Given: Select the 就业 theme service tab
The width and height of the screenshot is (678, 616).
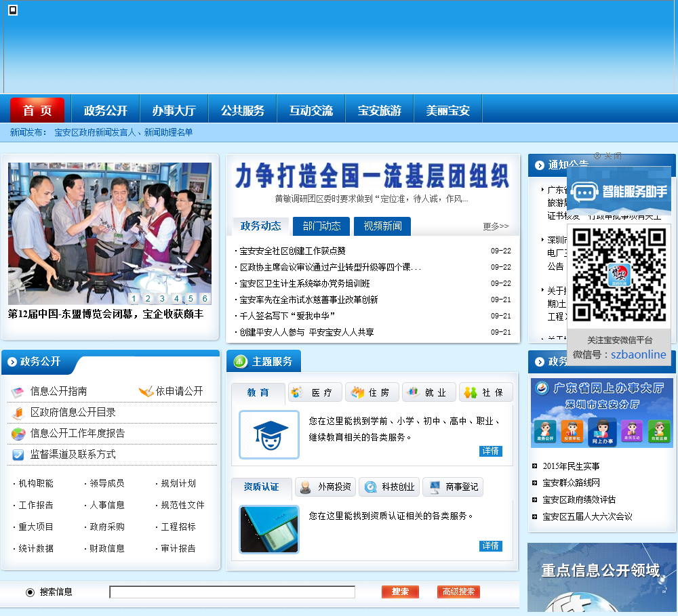Looking at the screenshot, I should click(x=429, y=392).
